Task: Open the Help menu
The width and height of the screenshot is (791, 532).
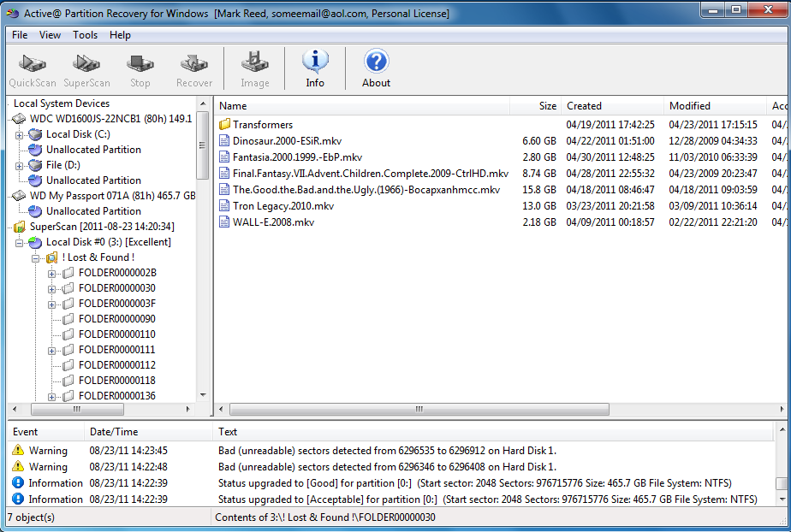Action: 120,35
